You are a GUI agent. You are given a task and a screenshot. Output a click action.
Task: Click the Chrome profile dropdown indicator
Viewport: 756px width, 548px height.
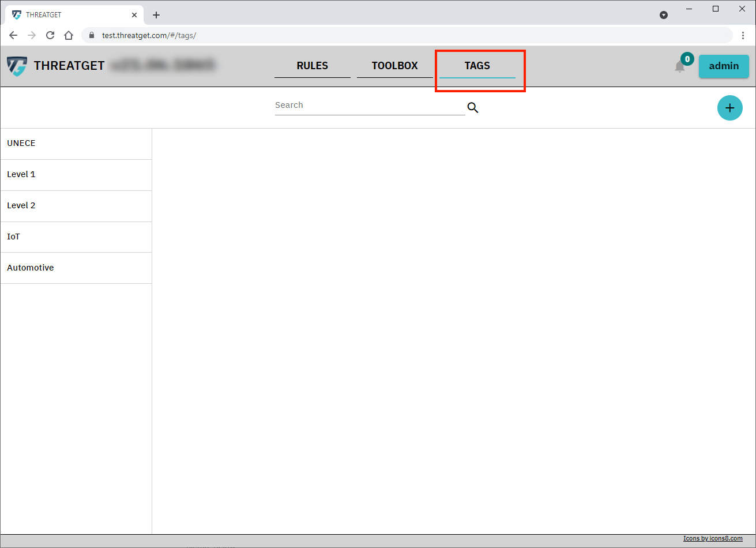(x=664, y=15)
